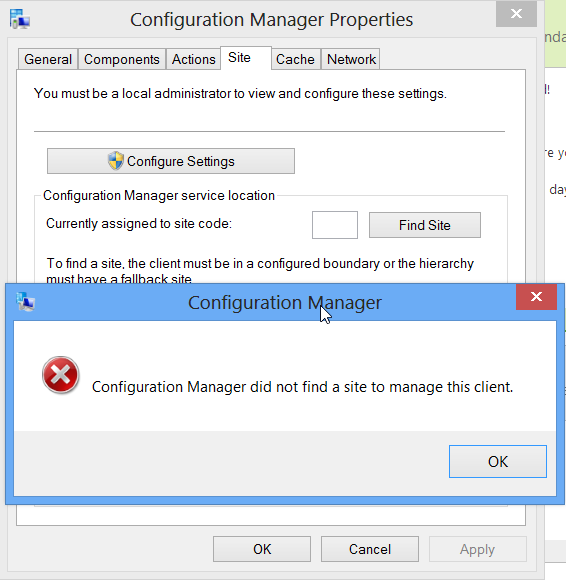The height and width of the screenshot is (582, 566).
Task: Go to the Cache tab
Action: point(295,59)
